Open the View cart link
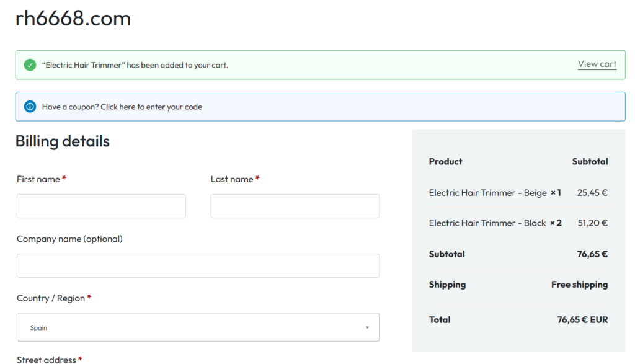This screenshot has width=635, height=364. [597, 64]
